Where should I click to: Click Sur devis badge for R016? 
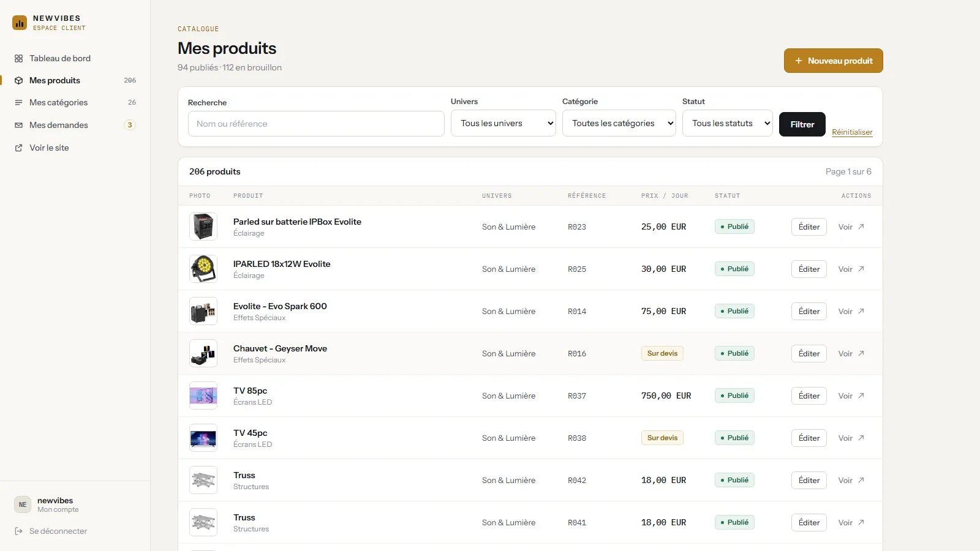[662, 353]
